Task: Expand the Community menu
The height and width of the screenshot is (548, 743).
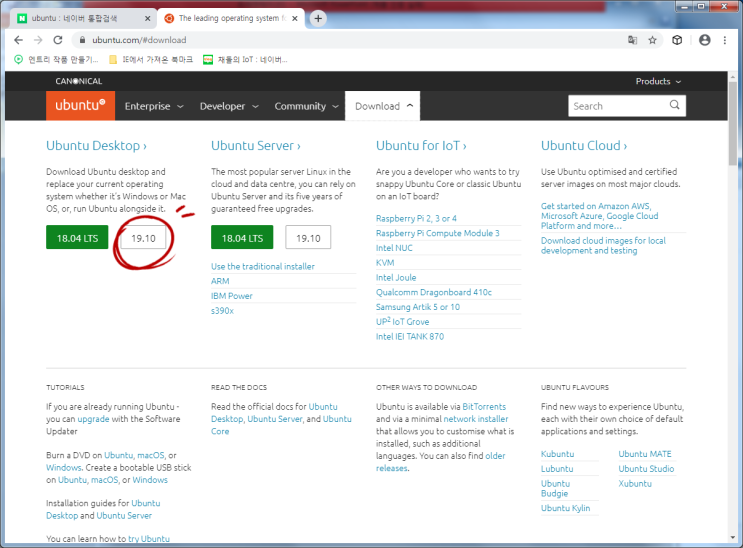Action: point(307,106)
